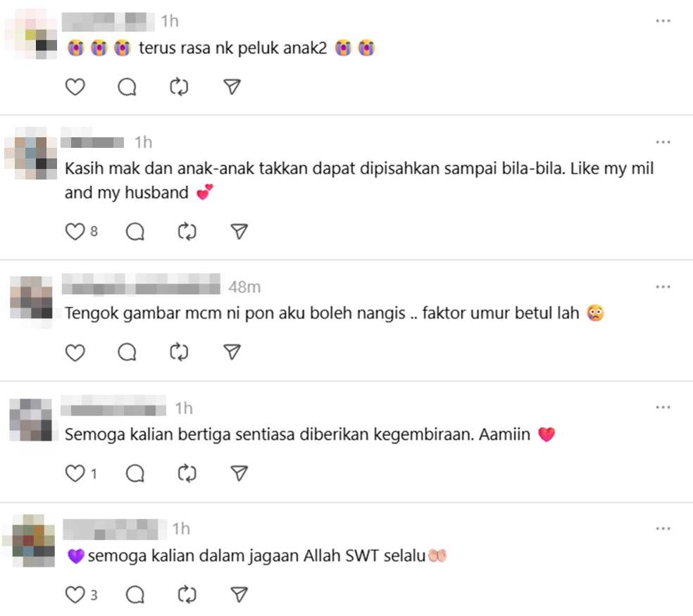Like the comment with 8 likes
Screen dimensions: 693x616
pos(75,232)
